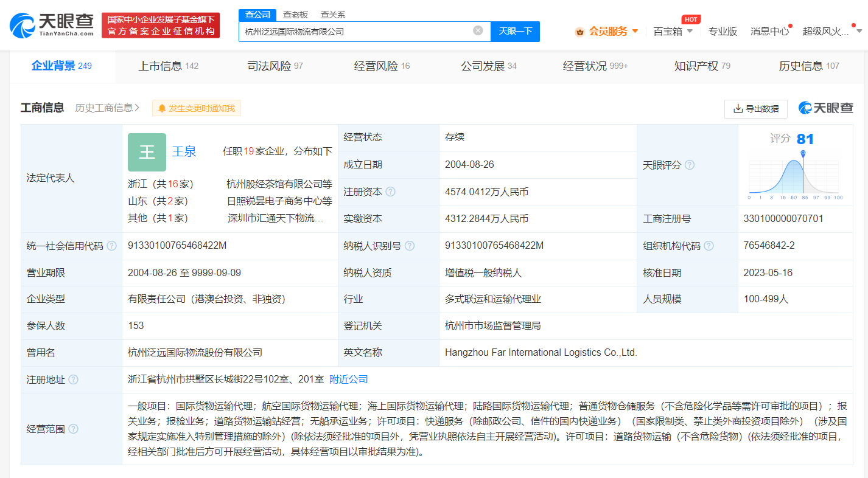Open the 历史信息 tab
The width and height of the screenshot is (868, 478).
point(809,66)
